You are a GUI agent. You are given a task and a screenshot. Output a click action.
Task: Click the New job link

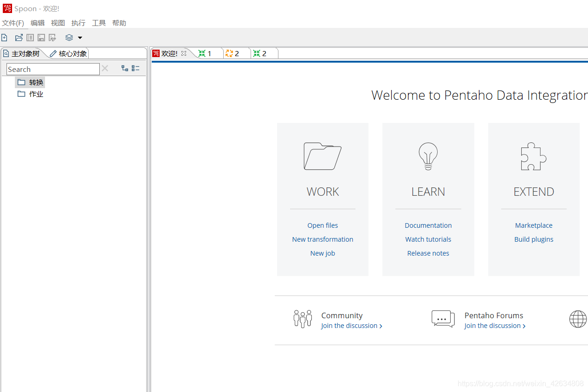(323, 253)
